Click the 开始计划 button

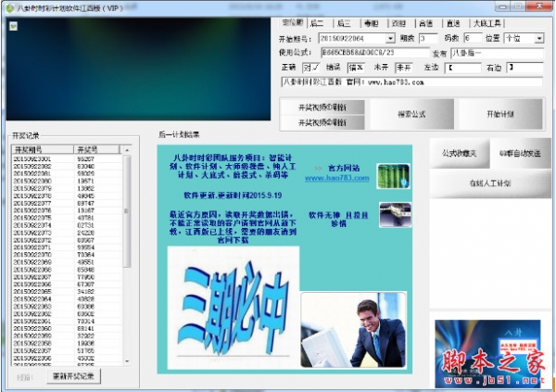click(x=500, y=114)
